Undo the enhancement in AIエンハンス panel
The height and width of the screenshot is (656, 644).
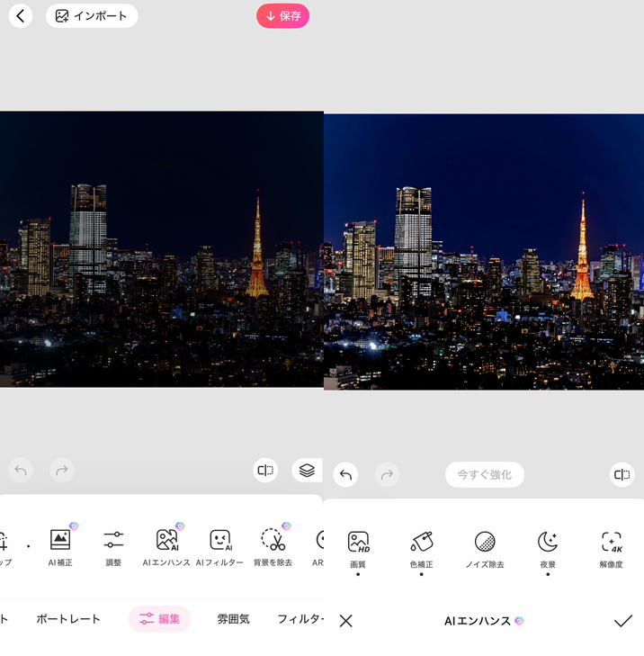coord(345,475)
